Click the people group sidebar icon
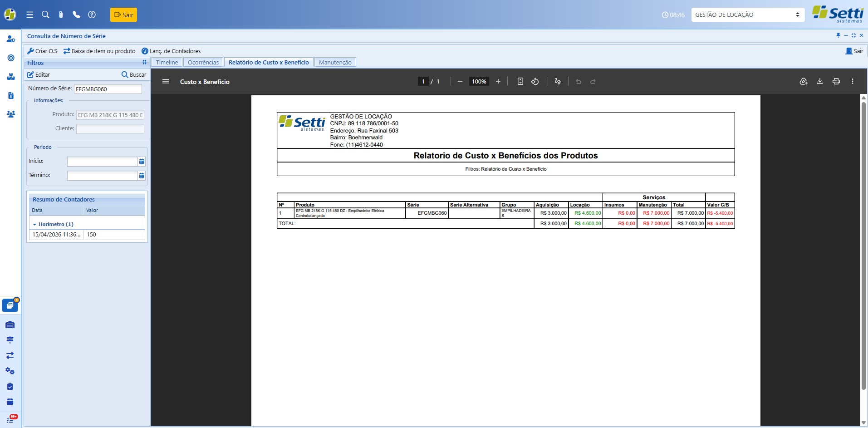 coord(10,114)
